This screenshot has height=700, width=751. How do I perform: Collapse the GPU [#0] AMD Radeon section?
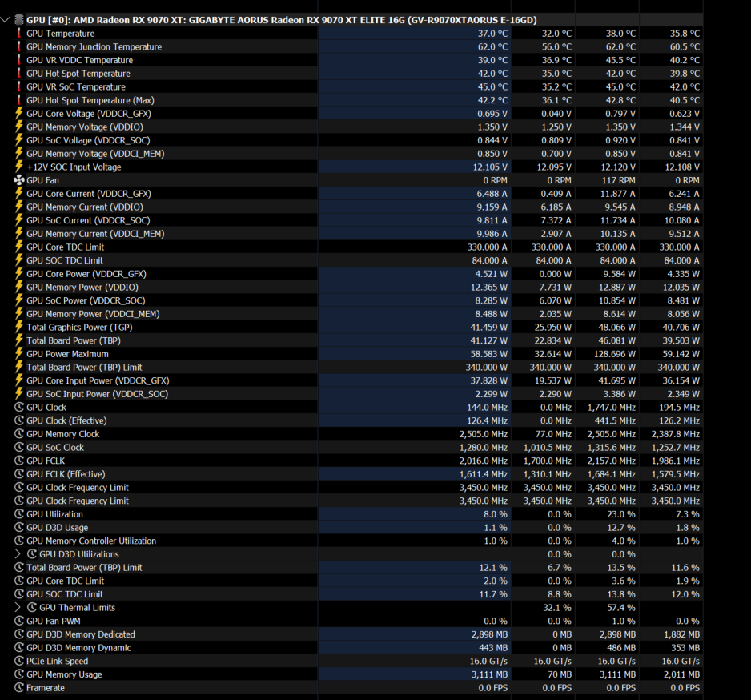point(6,20)
